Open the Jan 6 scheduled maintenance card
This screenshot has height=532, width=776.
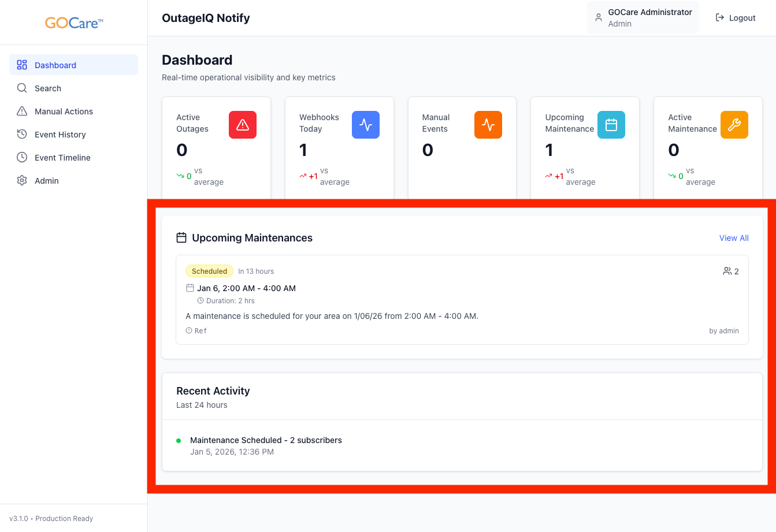(x=462, y=300)
